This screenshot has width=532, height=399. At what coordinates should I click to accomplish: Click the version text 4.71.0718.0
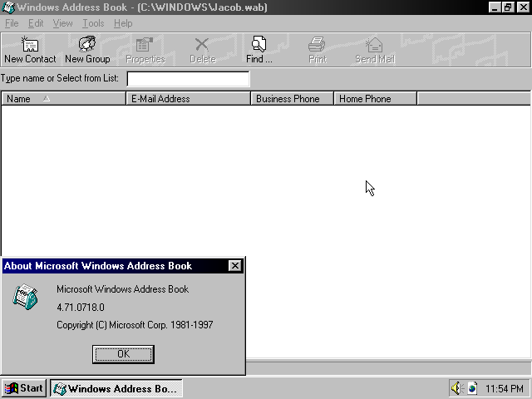(x=81, y=308)
